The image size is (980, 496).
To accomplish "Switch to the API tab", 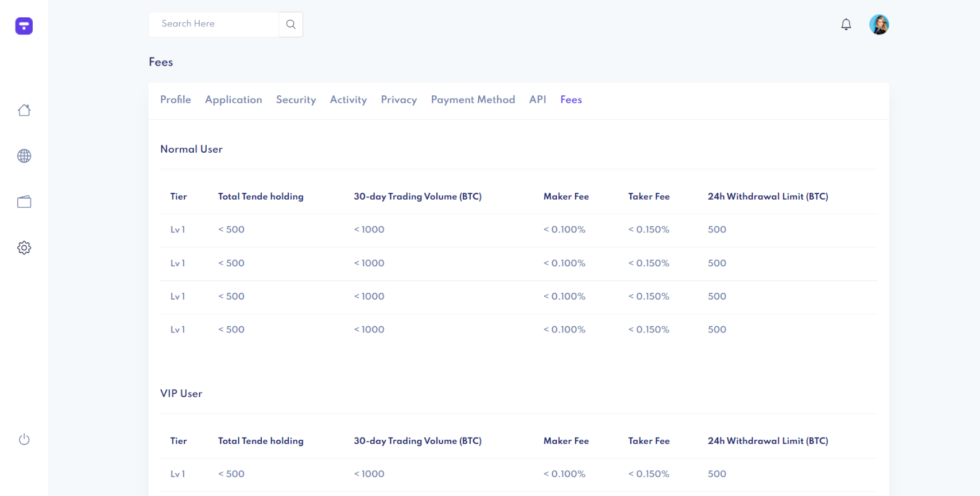I will (x=537, y=100).
